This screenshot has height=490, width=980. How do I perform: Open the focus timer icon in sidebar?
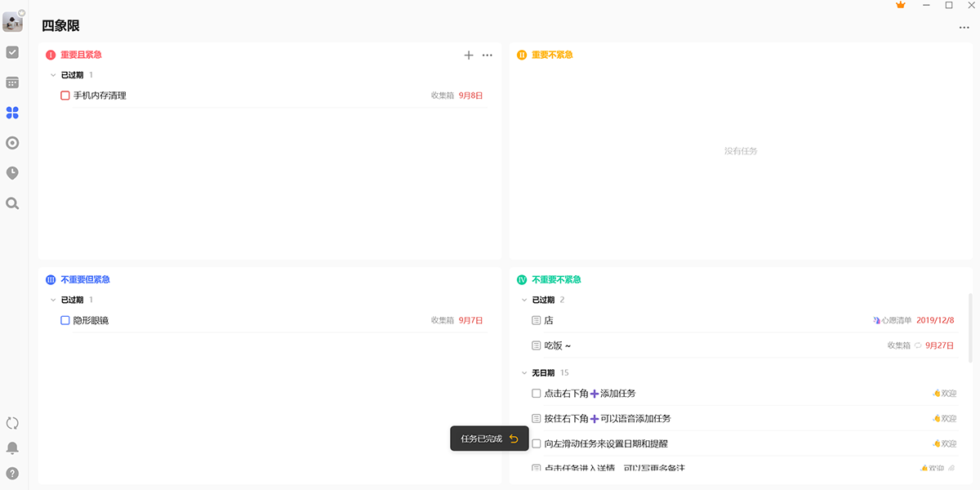coord(12,143)
